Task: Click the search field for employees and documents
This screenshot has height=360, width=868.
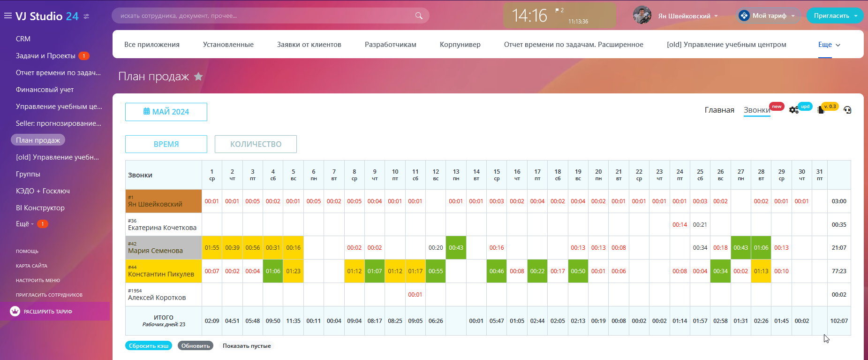Action: click(263, 16)
